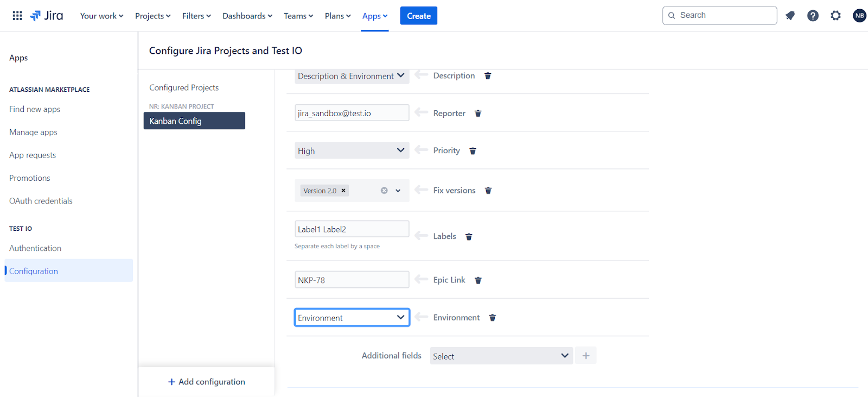Expand the Dashboards menu
The height and width of the screenshot is (397, 868).
[x=247, y=16]
